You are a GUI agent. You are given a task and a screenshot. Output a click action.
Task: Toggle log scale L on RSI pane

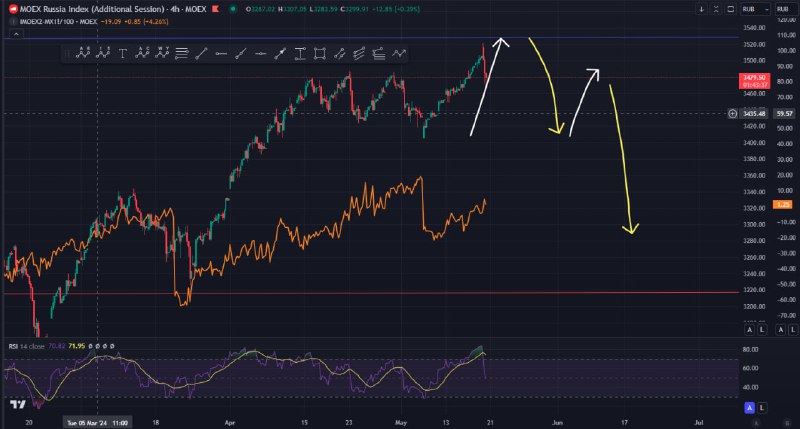coord(762,407)
